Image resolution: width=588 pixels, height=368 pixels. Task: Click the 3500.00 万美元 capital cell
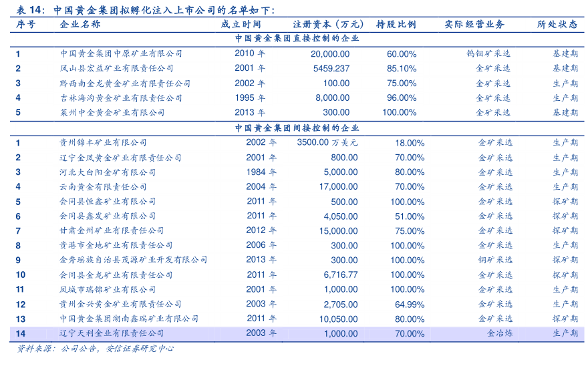[327, 142]
